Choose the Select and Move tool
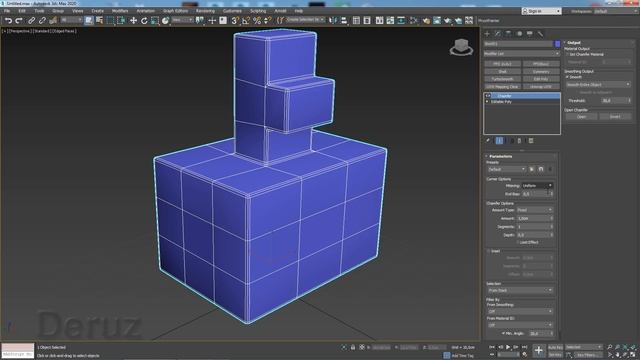640x360 pixels. (x=133, y=20)
